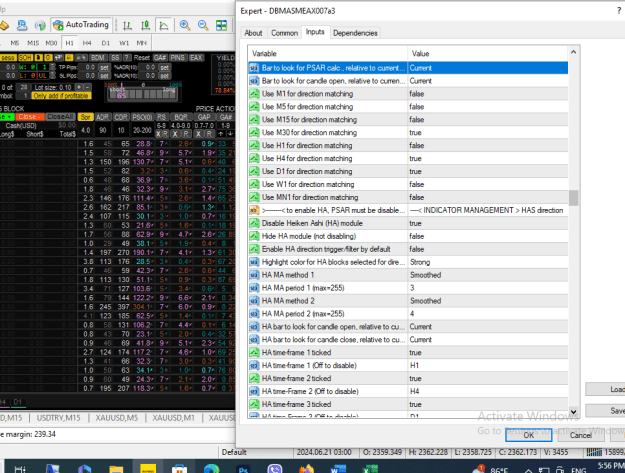Viewport: 625px width, 473px height.
Task: Click the R button under the BQR column
Action: [186, 134]
